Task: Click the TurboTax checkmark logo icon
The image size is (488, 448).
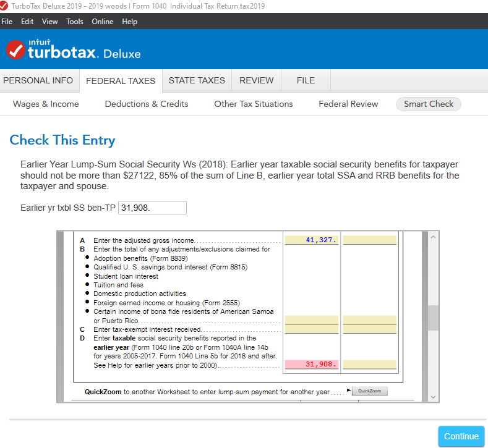Action: click(15, 49)
